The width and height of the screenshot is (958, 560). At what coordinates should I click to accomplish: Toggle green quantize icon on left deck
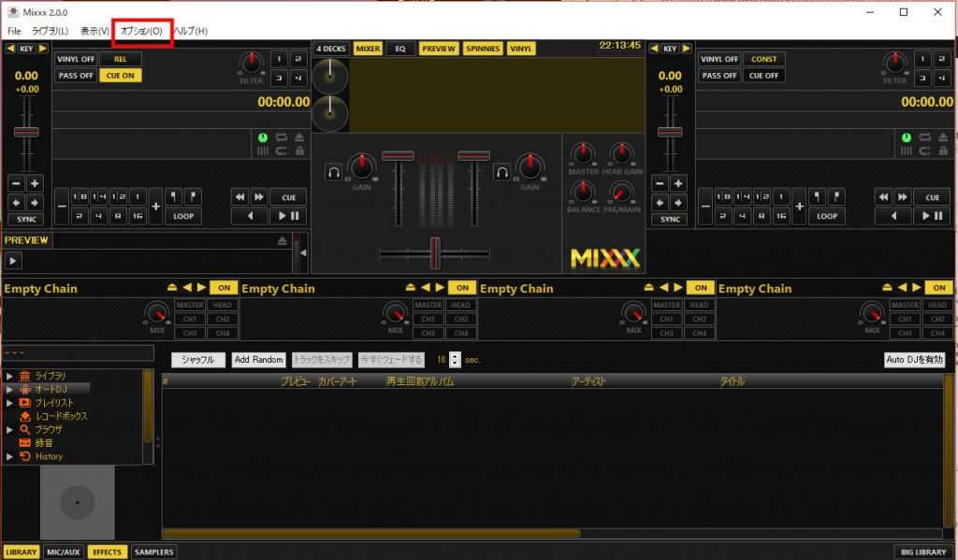pyautogui.click(x=263, y=137)
